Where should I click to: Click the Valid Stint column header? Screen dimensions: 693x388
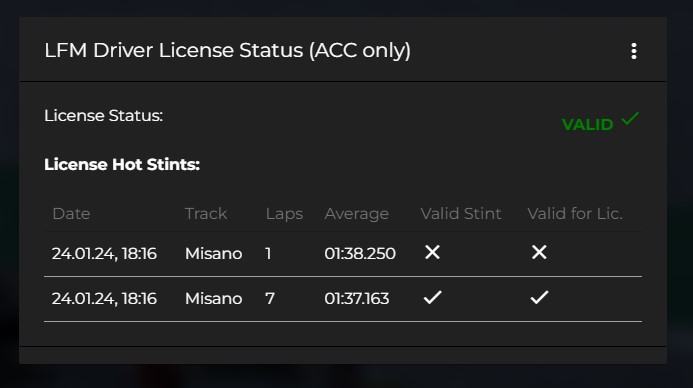coord(461,214)
